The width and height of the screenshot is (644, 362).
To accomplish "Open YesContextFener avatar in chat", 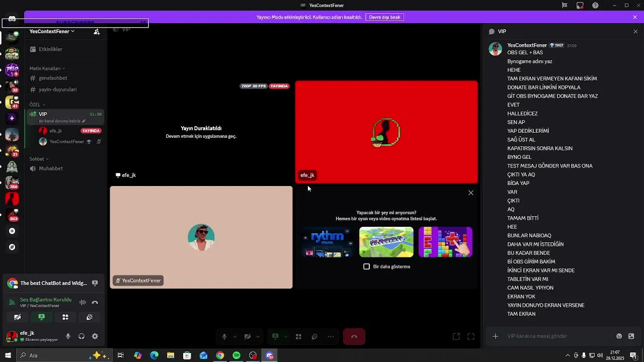I will coord(496,49).
